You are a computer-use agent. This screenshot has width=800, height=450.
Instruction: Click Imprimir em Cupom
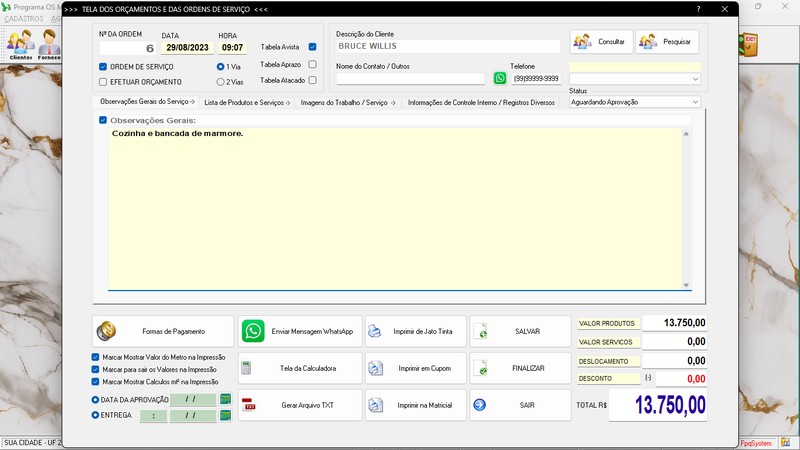click(415, 368)
